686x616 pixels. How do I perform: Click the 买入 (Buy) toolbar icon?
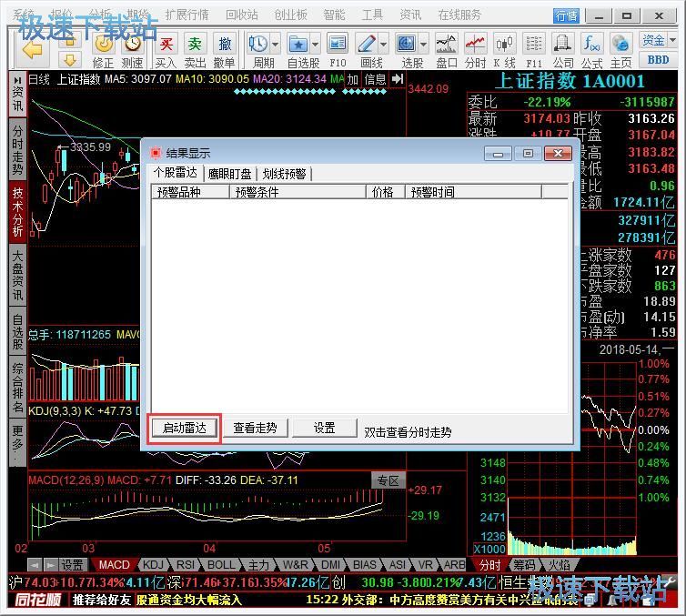pyautogui.click(x=166, y=48)
